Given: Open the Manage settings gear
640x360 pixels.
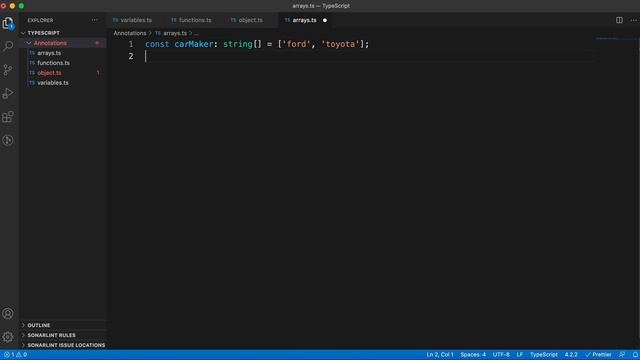Looking at the screenshot, I should tap(8, 337).
